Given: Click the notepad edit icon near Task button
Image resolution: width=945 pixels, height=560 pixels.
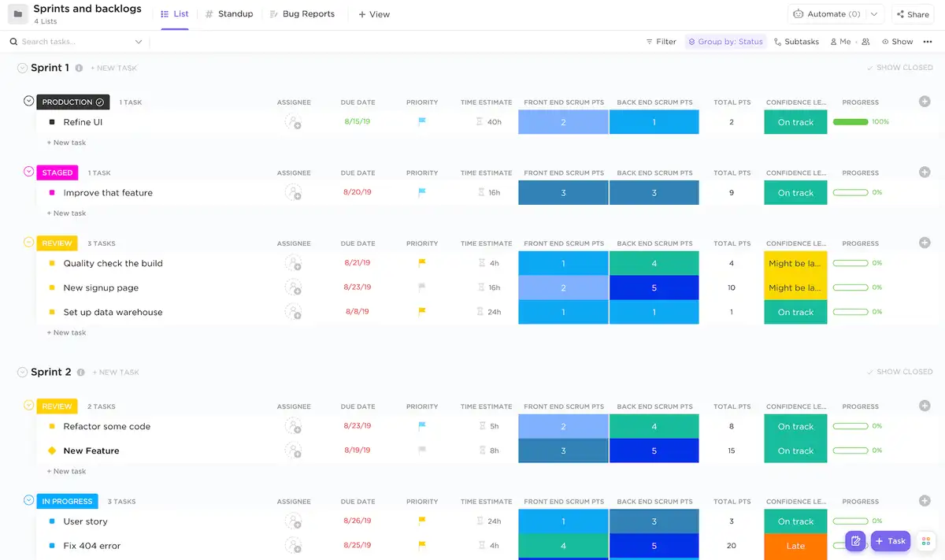Looking at the screenshot, I should coord(855,541).
